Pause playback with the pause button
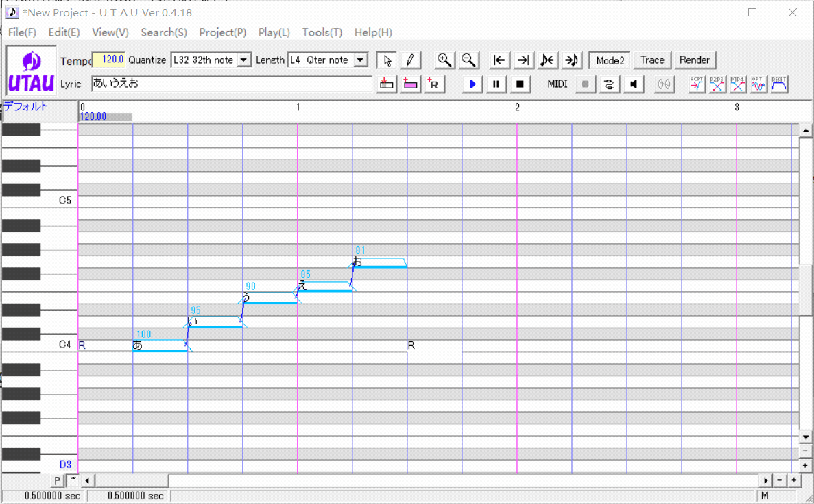This screenshot has width=814, height=504. pos(496,84)
